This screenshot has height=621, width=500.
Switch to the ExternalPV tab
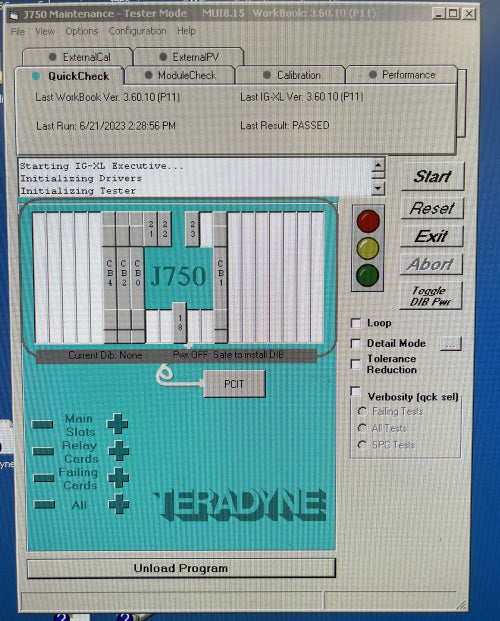(x=189, y=57)
